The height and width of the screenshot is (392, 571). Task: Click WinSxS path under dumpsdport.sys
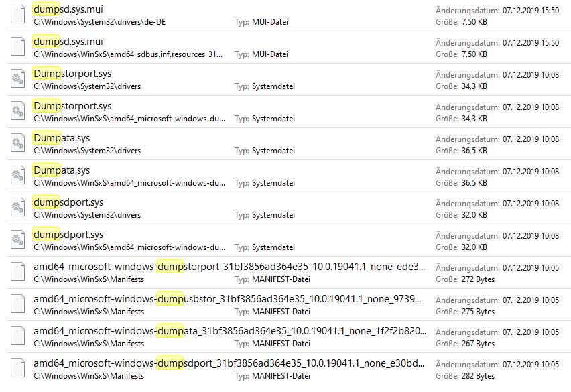(129, 247)
